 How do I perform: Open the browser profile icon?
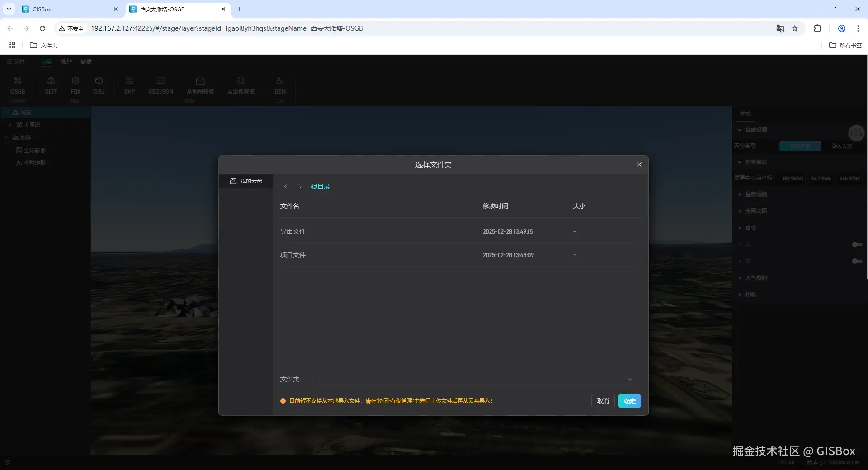coord(841,28)
